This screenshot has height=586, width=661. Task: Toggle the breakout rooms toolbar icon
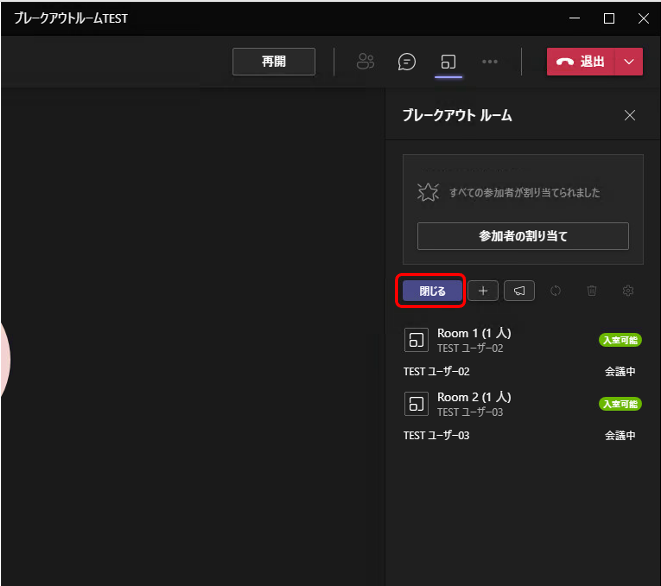(448, 62)
